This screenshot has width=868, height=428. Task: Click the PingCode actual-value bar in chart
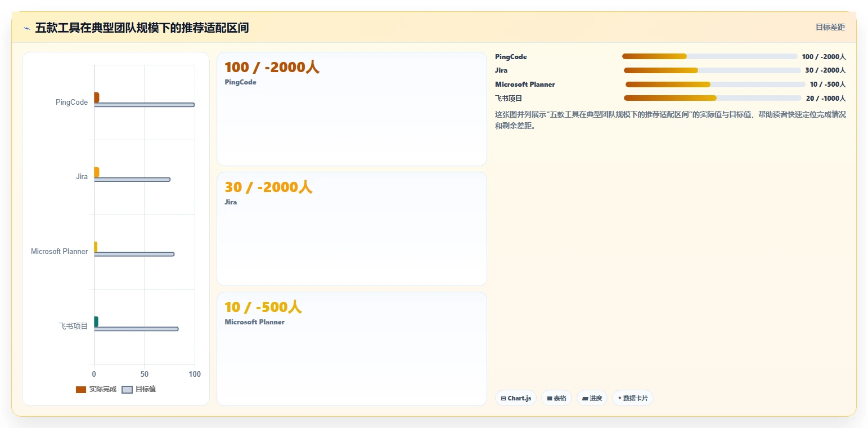click(97, 97)
